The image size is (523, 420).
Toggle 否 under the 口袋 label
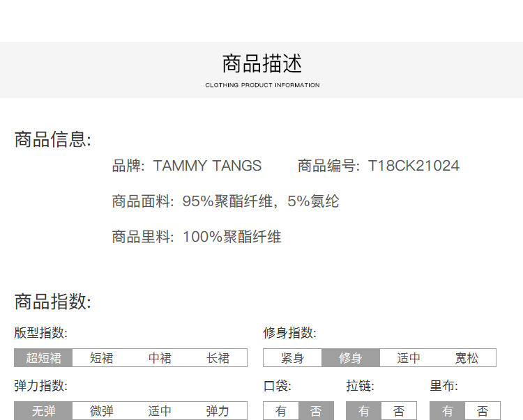click(x=316, y=411)
